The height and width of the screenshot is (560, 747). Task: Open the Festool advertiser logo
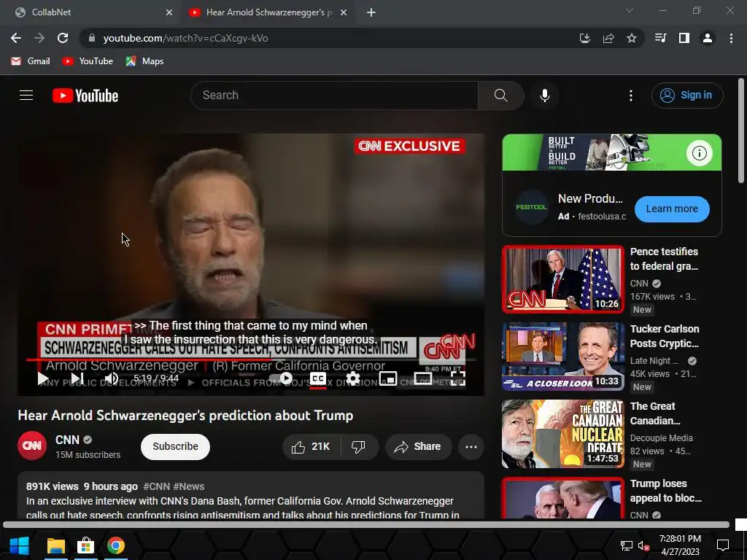click(532, 207)
